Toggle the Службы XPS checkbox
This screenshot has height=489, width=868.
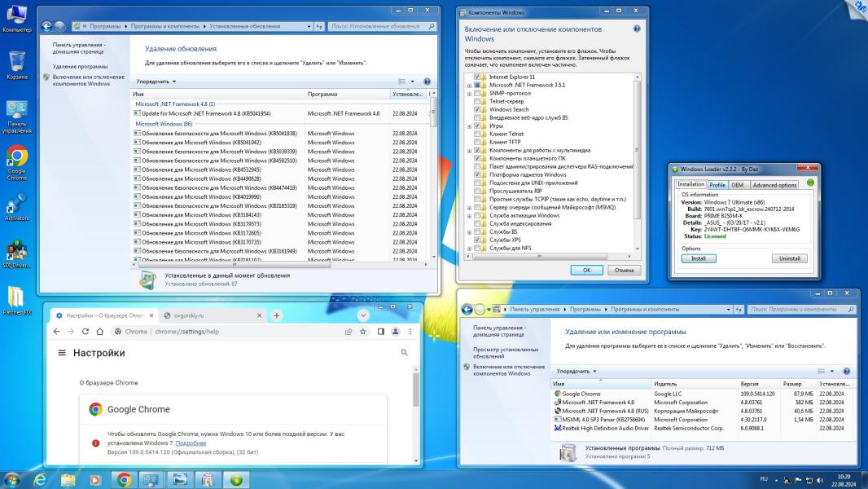[477, 240]
